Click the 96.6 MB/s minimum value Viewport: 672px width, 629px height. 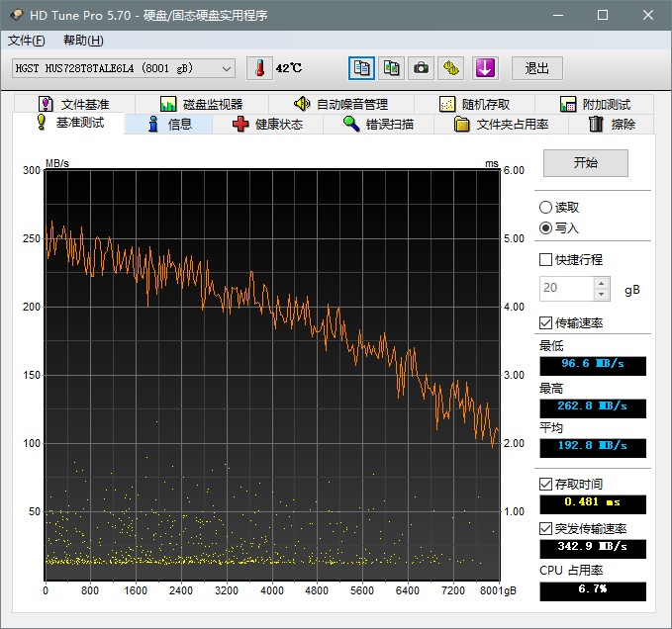[x=593, y=365]
